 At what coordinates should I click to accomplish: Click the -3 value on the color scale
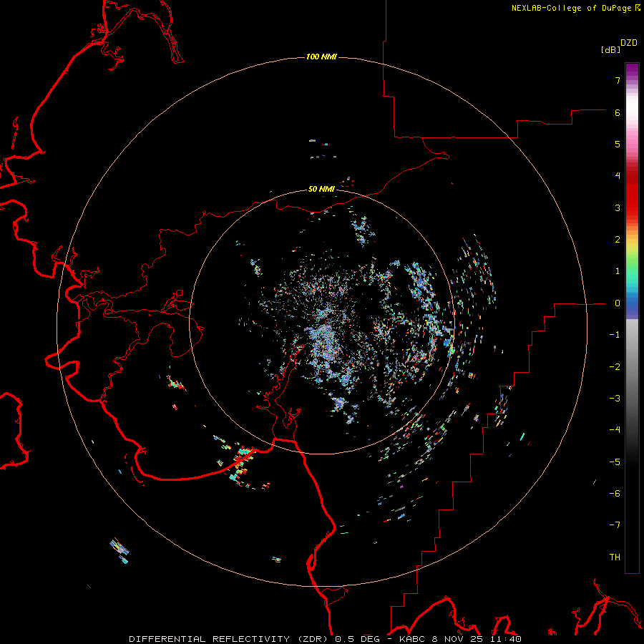coord(615,399)
